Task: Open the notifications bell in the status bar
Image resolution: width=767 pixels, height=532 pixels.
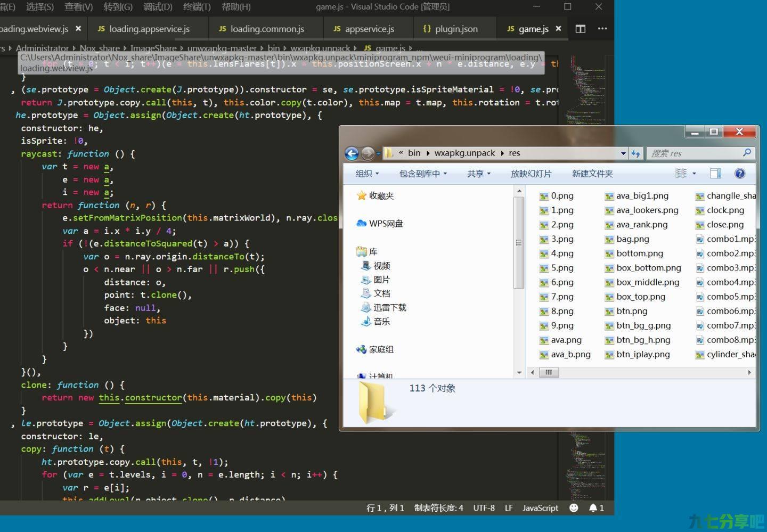Action: [597, 508]
